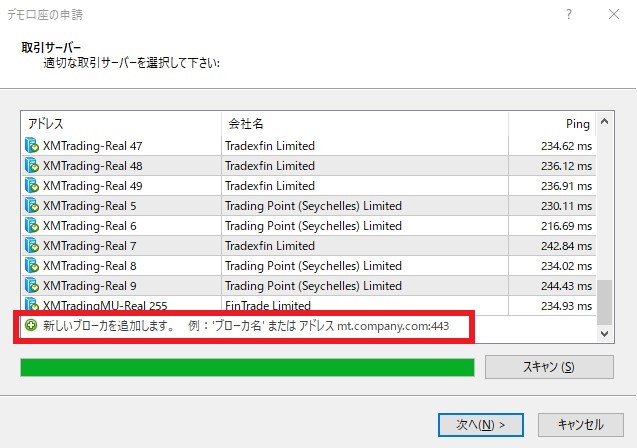
Task: Click the XMTrading-Real 8 server icon
Action: click(31, 266)
